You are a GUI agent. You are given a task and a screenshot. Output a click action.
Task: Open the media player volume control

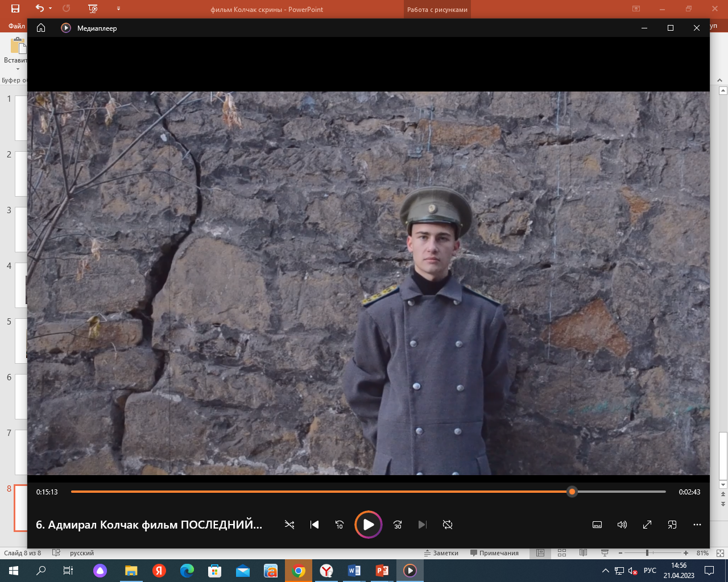(622, 525)
